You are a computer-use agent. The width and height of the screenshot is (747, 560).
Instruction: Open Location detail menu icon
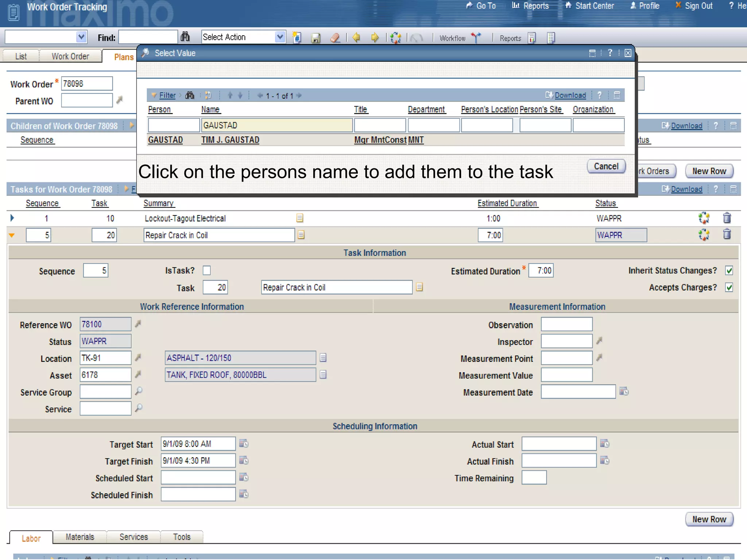[138, 357]
